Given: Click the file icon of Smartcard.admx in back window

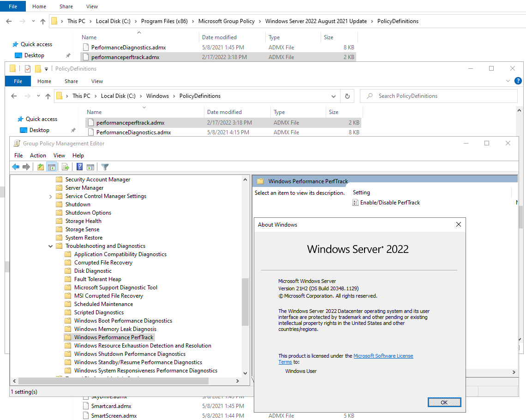Looking at the screenshot, I should click(85, 406).
